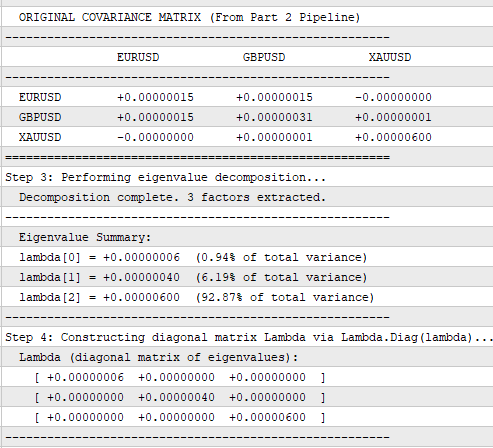Select the ORIGINAL COVARIANCE MATRIX header line
The height and width of the screenshot is (448, 493).
point(189,17)
